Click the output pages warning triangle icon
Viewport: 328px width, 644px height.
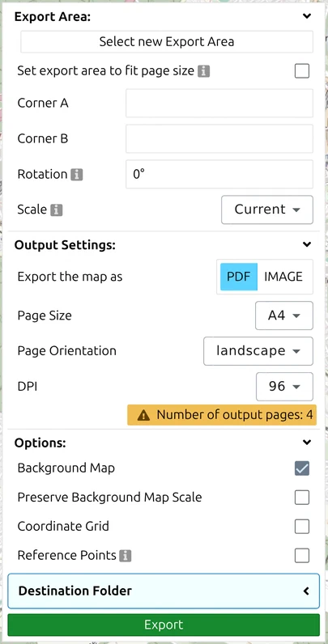point(143,415)
